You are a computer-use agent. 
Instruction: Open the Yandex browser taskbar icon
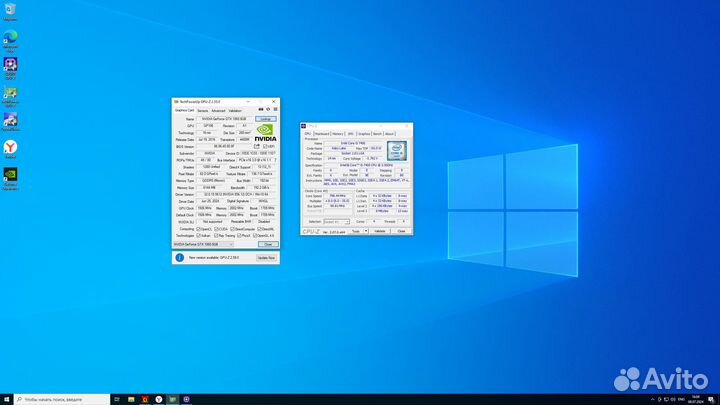click(x=158, y=399)
